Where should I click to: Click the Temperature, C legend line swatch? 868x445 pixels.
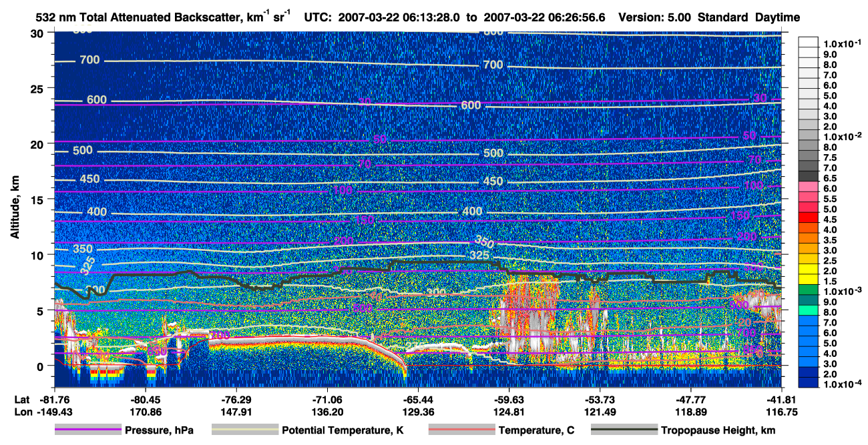[x=461, y=430]
